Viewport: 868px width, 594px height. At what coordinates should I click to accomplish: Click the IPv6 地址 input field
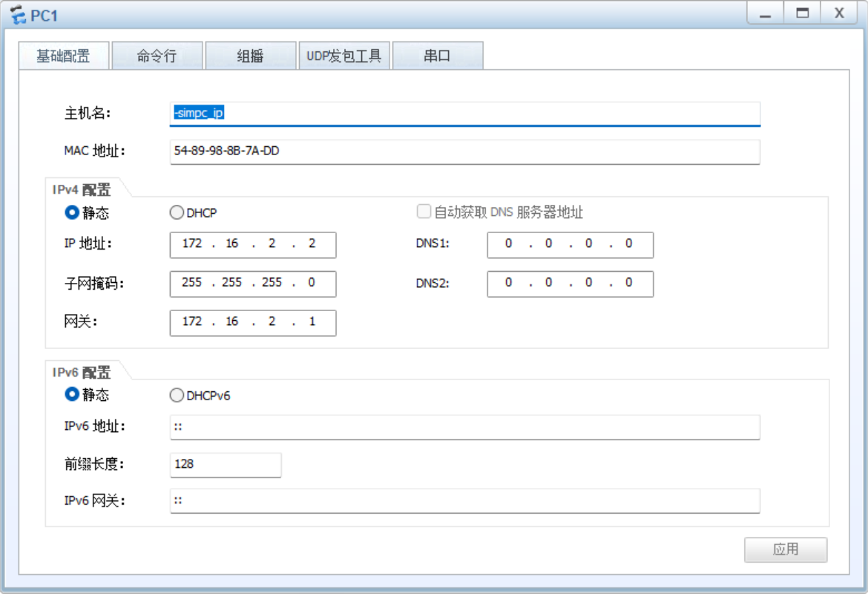[x=465, y=427]
